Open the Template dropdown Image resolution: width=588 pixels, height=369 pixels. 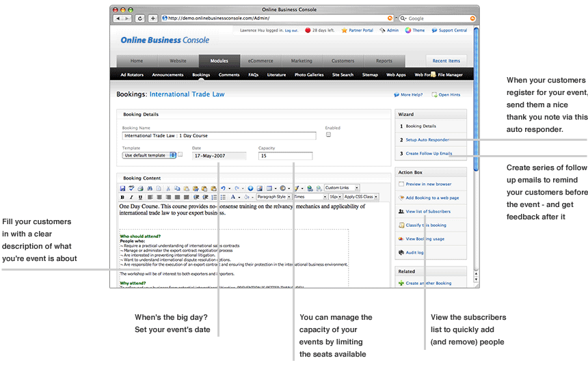pyautogui.click(x=149, y=155)
